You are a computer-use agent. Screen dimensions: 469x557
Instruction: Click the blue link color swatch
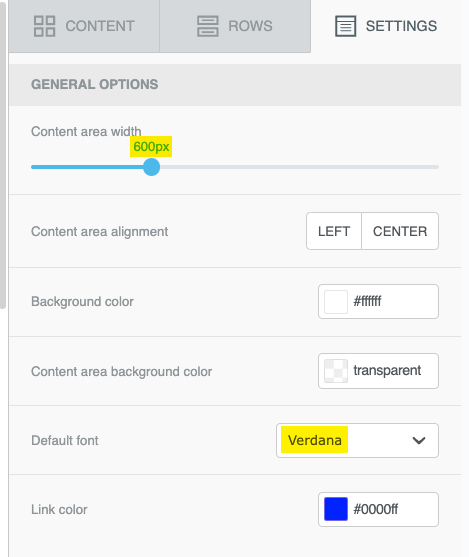[x=336, y=509]
